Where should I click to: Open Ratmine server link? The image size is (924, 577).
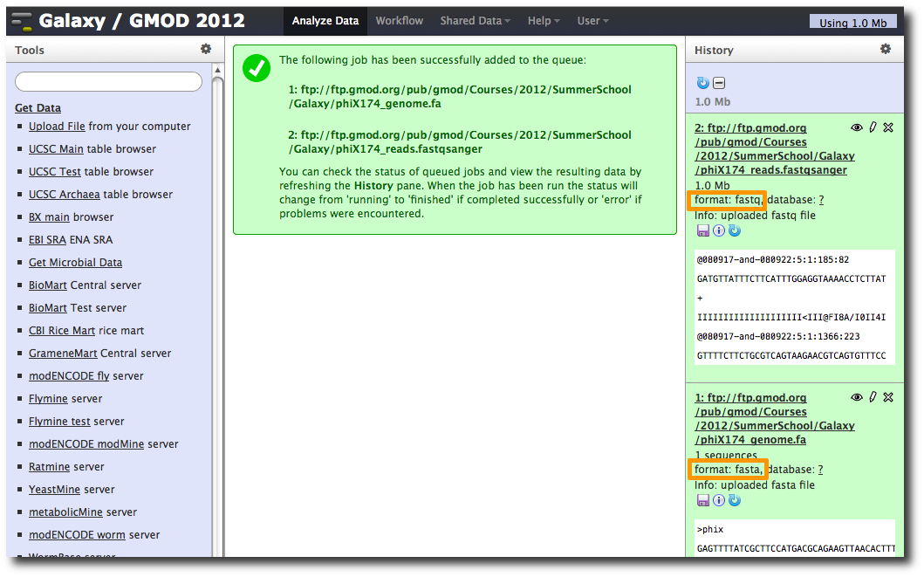tap(50, 467)
